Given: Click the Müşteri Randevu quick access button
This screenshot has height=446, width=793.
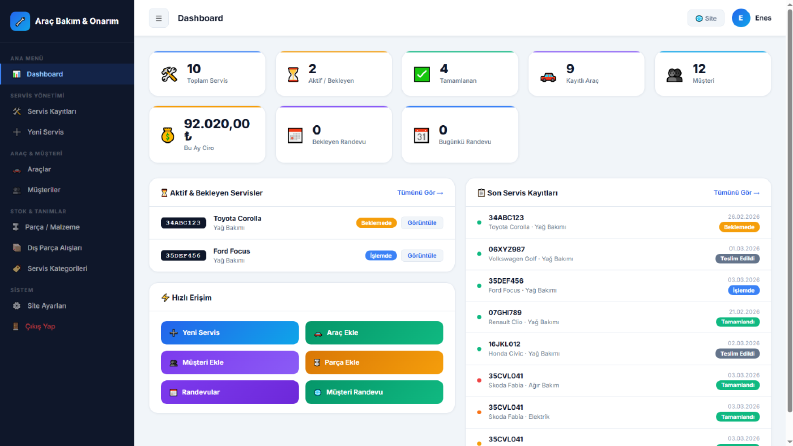Looking at the screenshot, I should coord(374,392).
